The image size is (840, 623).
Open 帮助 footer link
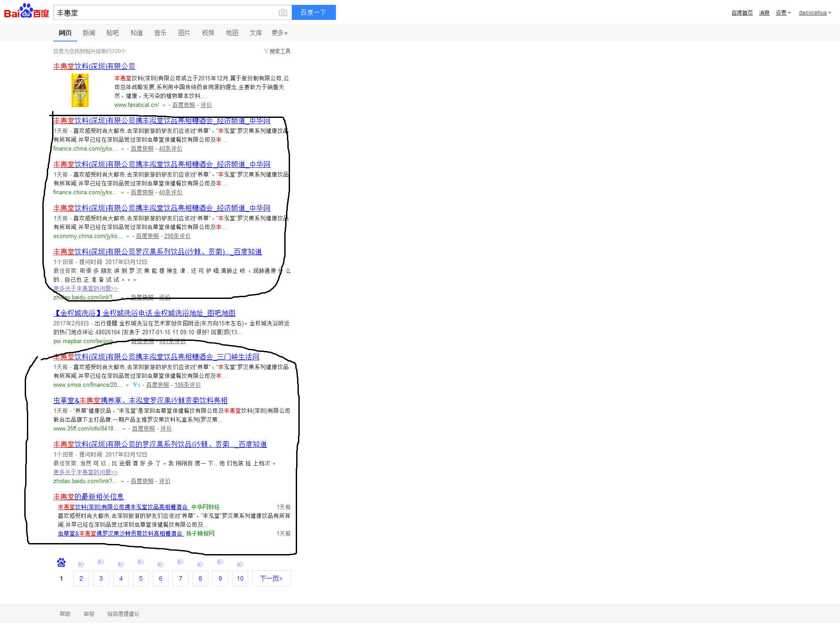(x=65, y=614)
